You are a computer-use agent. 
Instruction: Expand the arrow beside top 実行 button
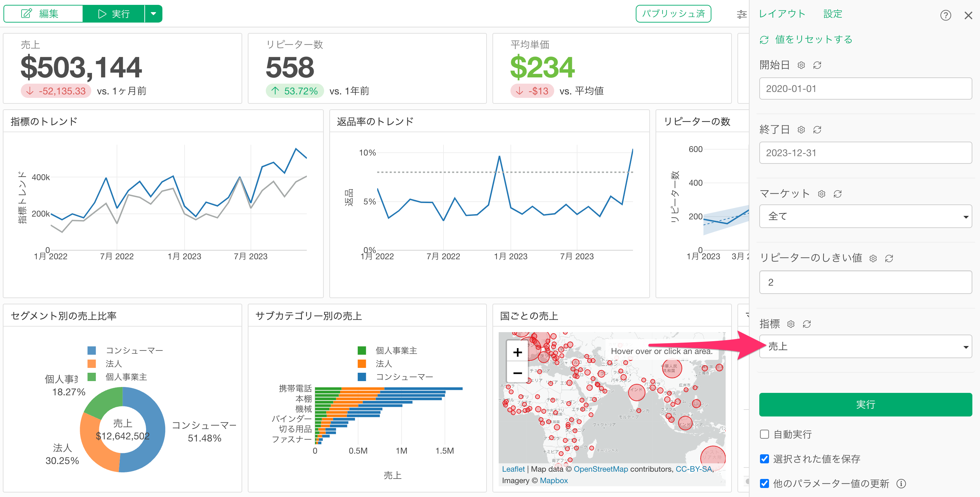(x=153, y=14)
